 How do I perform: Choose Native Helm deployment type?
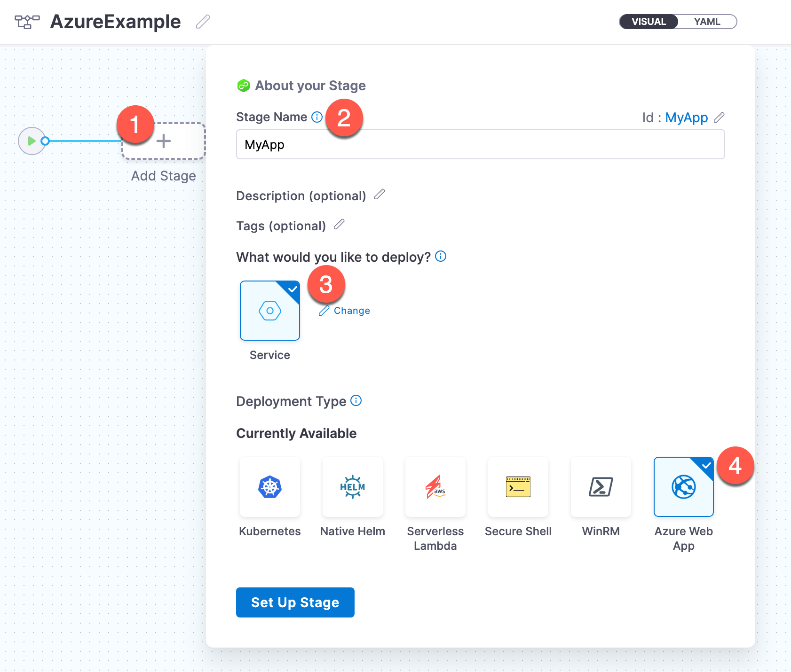click(x=352, y=487)
